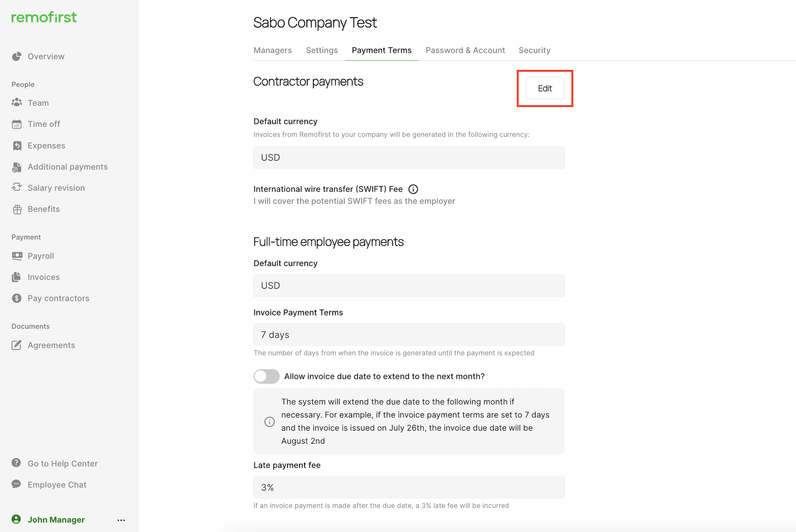Click the Payroll icon in the sidebar
796x532 pixels.
tap(16, 256)
